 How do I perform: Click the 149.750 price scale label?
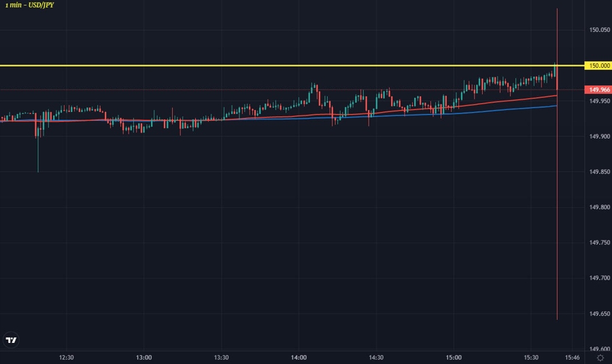[599, 242]
